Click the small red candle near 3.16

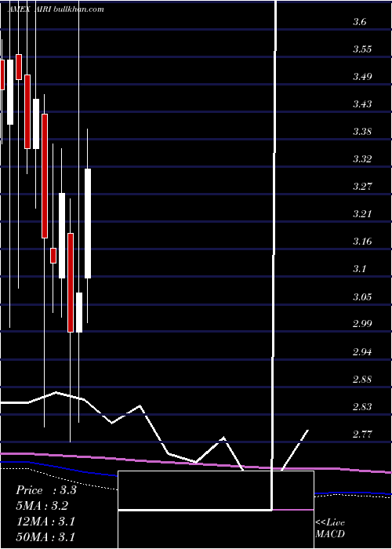(53, 256)
